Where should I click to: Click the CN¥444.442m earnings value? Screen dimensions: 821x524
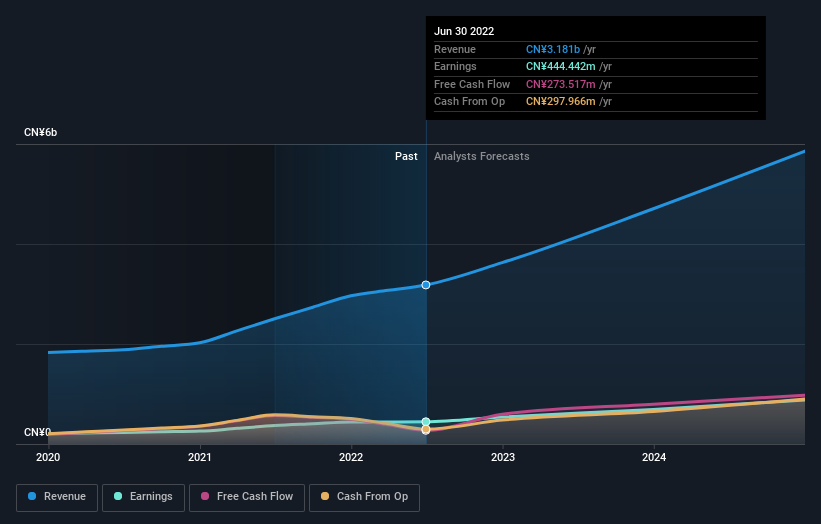(561, 66)
